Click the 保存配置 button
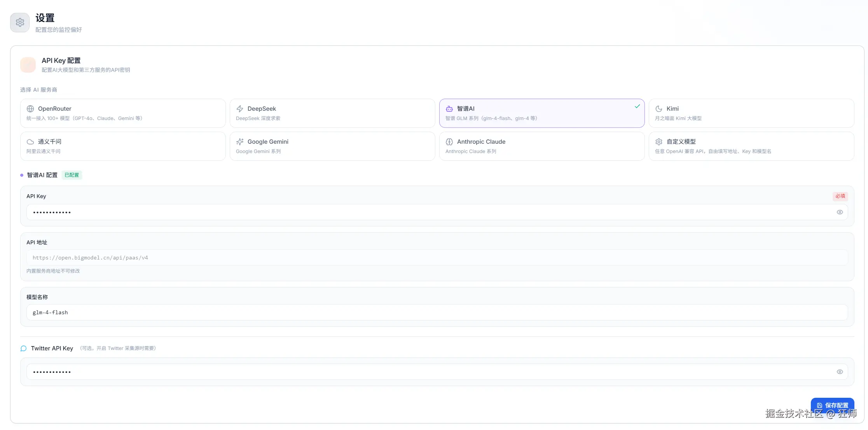This screenshot has height=430, width=868. tap(832, 405)
